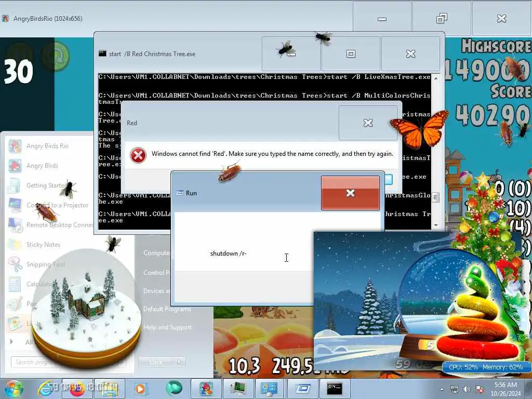
Task: Minimize the AngryBirdsRio window
Action: coord(382,18)
